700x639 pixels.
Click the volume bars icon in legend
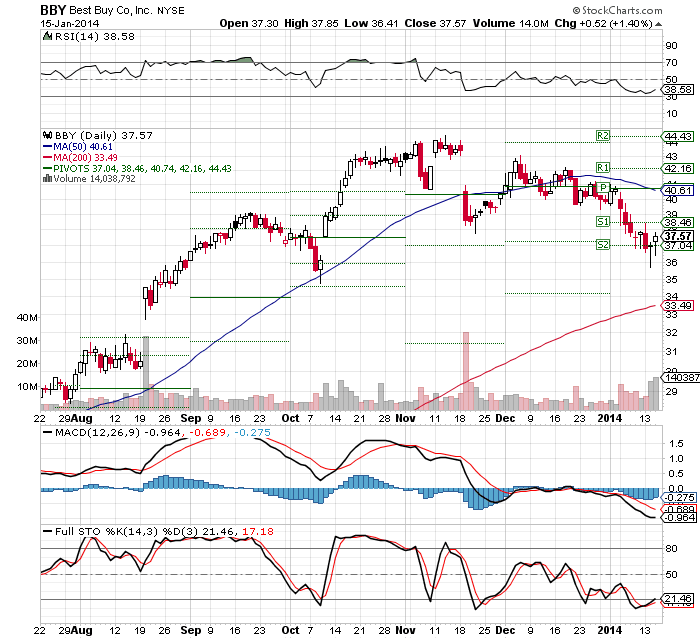pyautogui.click(x=47, y=179)
